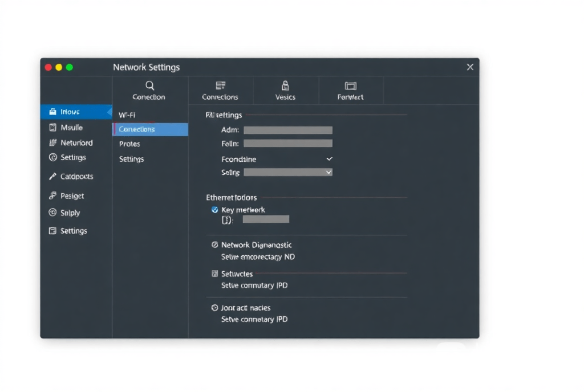Viewport: 584px width, 392px height.
Task: Click Setve connetary IPD text
Action: tap(254, 319)
